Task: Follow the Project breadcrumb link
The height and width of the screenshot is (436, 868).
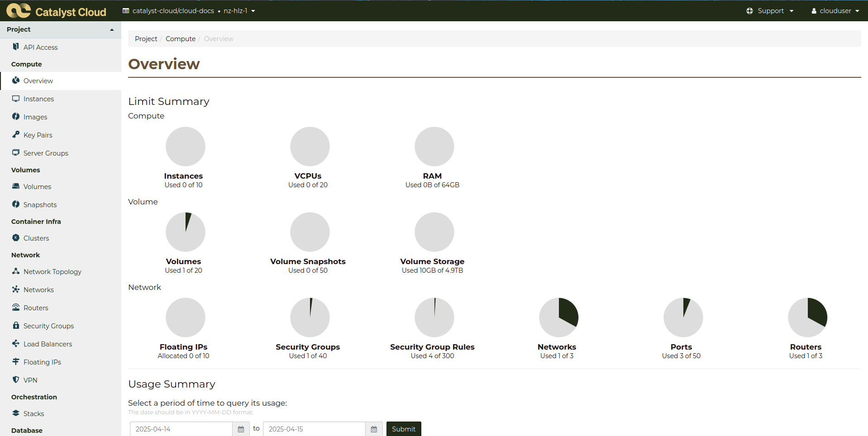Action: coord(146,38)
